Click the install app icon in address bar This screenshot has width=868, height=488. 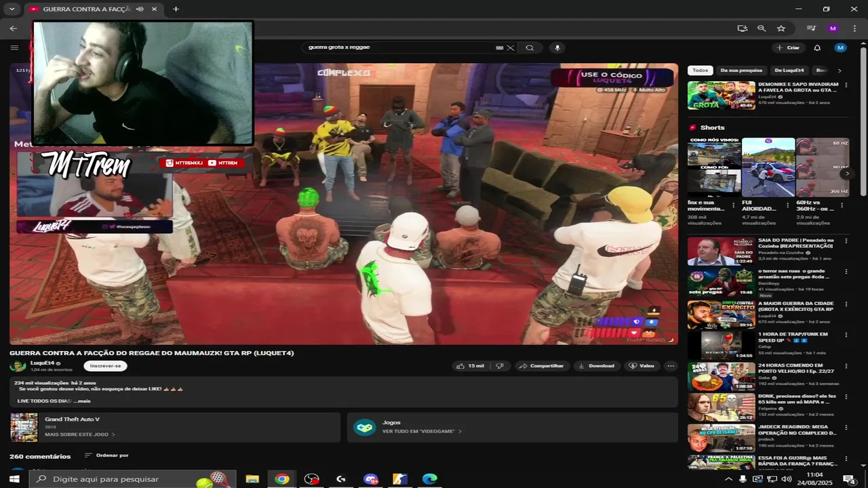pyautogui.click(x=743, y=28)
